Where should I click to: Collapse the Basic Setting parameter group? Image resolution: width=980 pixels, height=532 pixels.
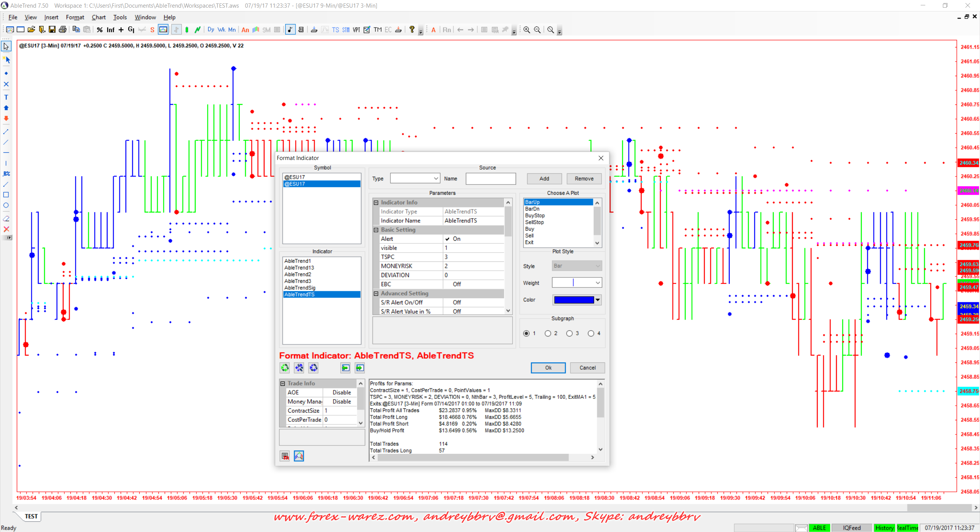click(376, 230)
